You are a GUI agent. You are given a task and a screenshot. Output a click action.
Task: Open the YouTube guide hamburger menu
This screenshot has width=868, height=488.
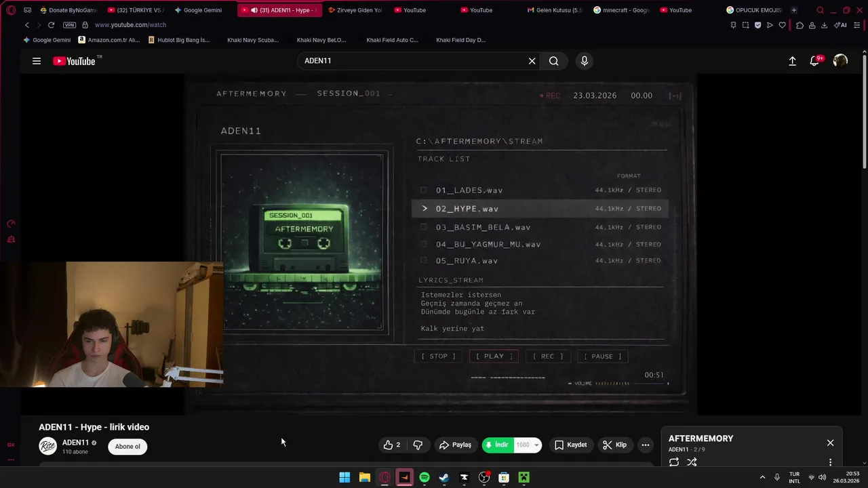pos(37,61)
